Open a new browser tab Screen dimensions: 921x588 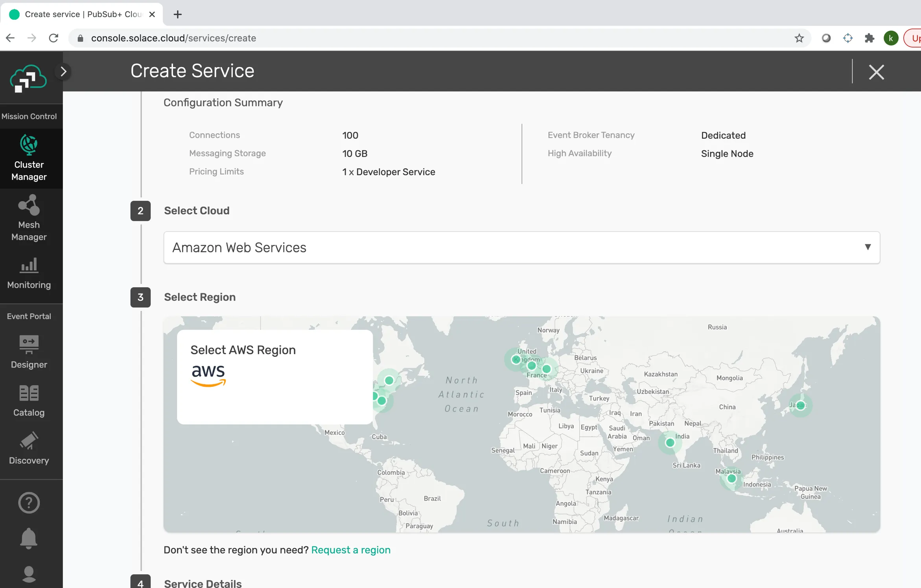(178, 15)
